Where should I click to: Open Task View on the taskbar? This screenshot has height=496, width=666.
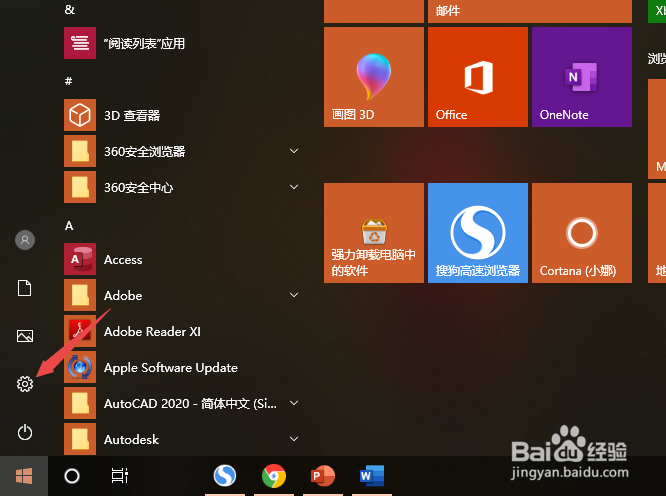[120, 476]
